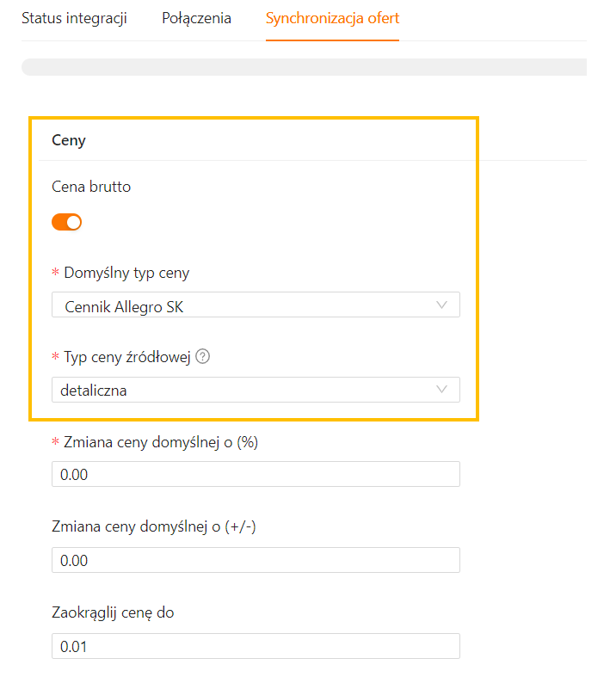The width and height of the screenshot is (616, 683).
Task: Click the Ceny section header
Action: (x=69, y=140)
